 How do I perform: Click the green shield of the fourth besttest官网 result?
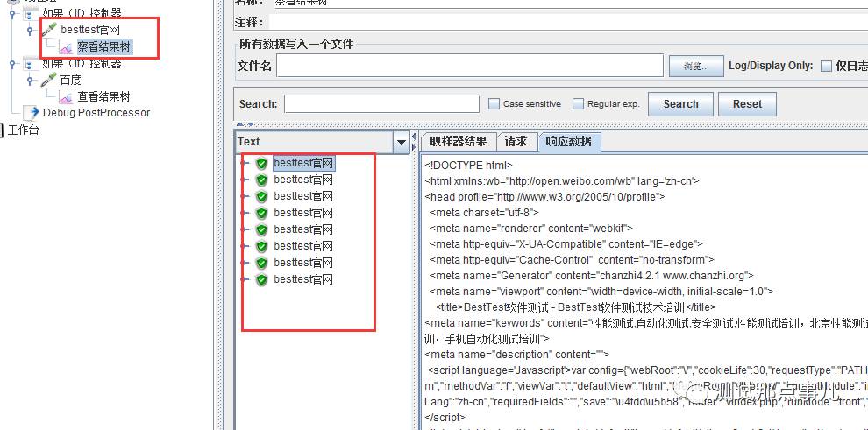point(262,213)
